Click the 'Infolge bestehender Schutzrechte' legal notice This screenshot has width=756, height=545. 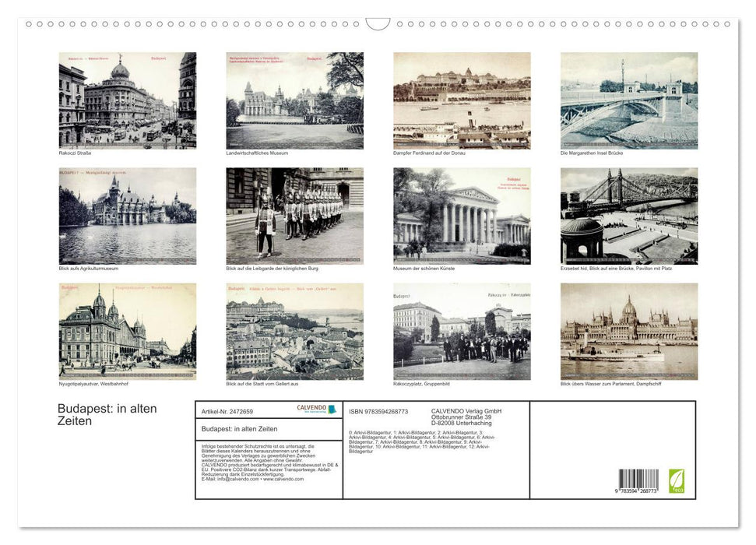(x=270, y=462)
